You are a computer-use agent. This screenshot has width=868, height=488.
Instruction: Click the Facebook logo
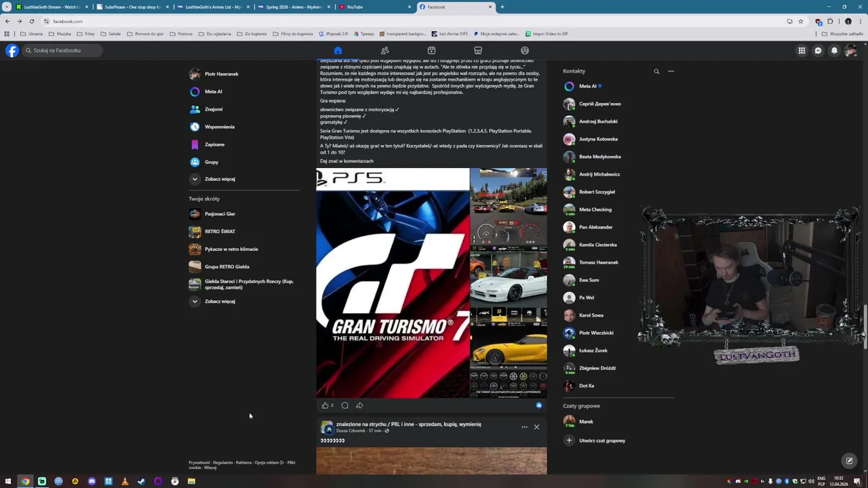tap(12, 50)
